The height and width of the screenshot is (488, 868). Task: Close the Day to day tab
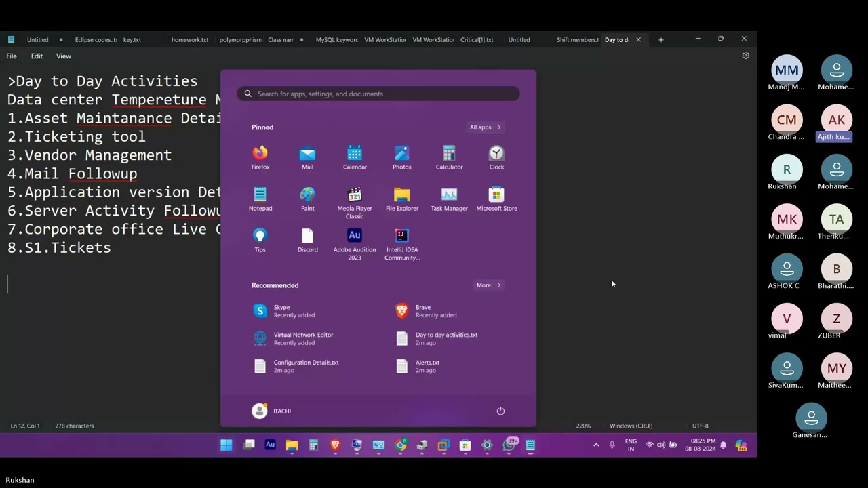coord(638,40)
